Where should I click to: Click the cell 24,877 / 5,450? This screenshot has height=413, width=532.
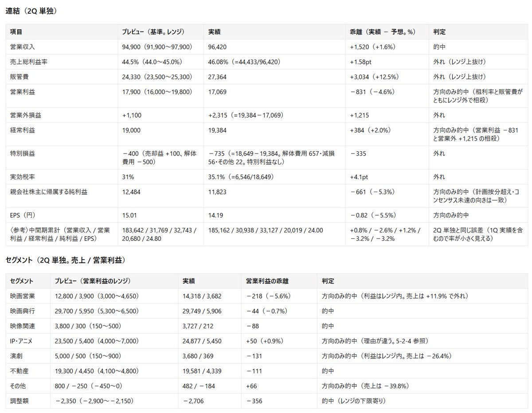(203, 341)
